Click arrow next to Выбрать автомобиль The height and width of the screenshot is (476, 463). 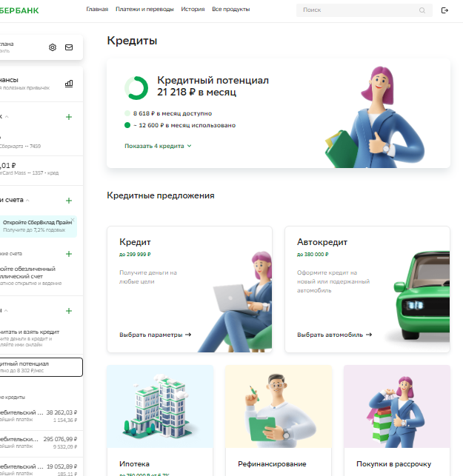pos(369,335)
